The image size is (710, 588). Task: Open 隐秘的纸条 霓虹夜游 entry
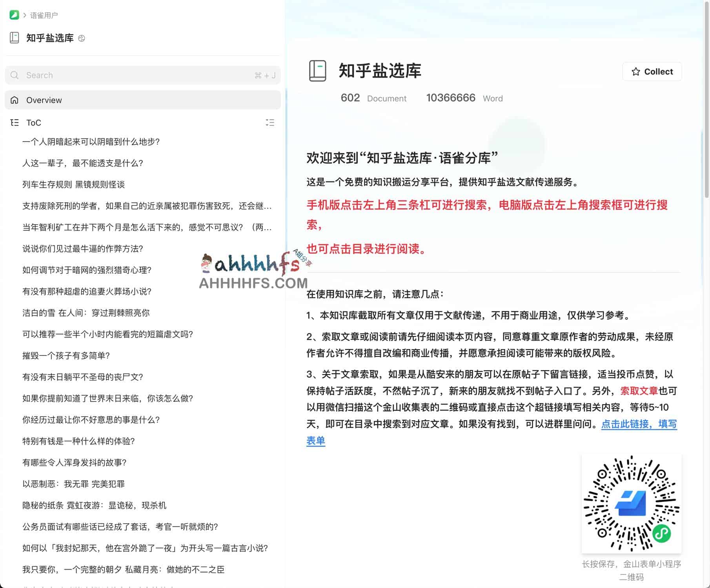click(94, 505)
